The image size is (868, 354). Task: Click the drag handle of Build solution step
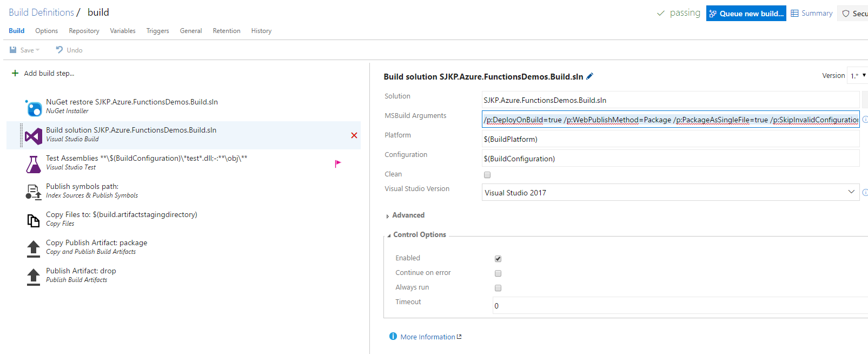(22, 135)
